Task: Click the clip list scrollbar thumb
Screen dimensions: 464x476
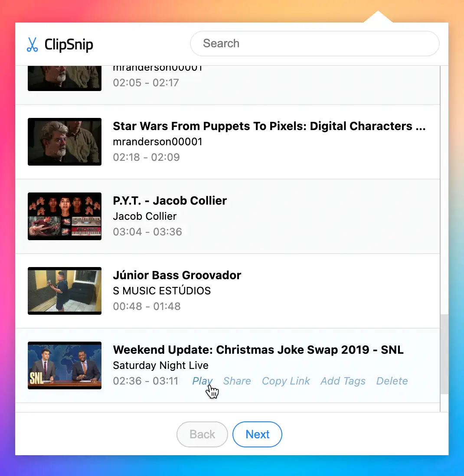Action: 444,354
